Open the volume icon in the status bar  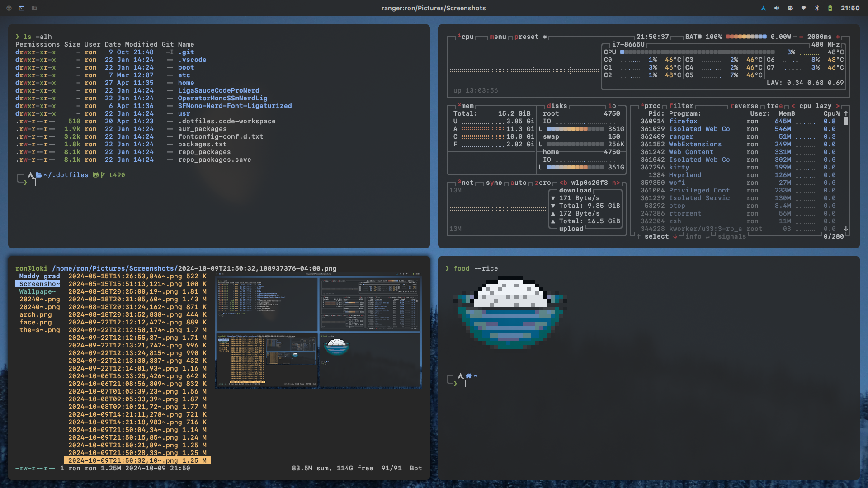[777, 8]
